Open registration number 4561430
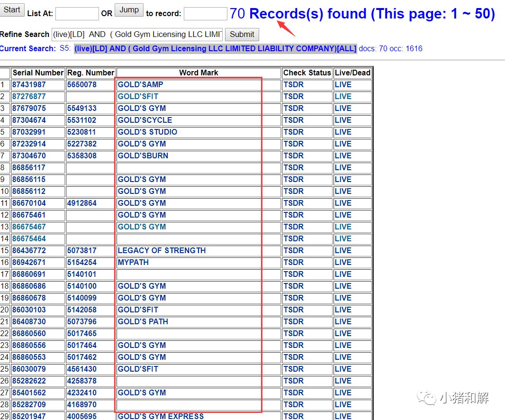The height and width of the screenshot is (420, 505). 82,369
